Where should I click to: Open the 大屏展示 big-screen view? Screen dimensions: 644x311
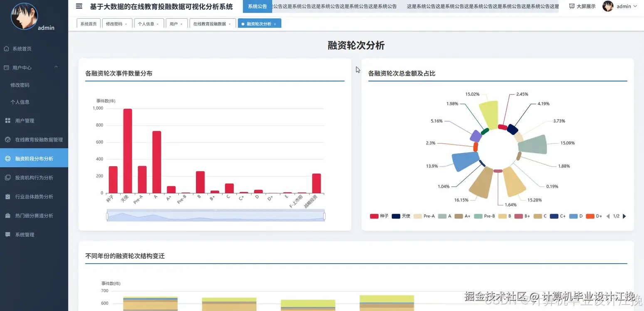(582, 6)
